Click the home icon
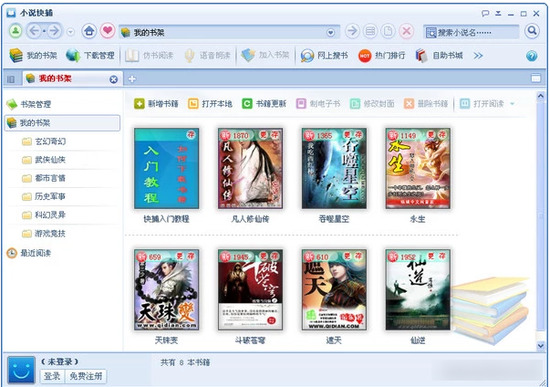 coord(89,31)
